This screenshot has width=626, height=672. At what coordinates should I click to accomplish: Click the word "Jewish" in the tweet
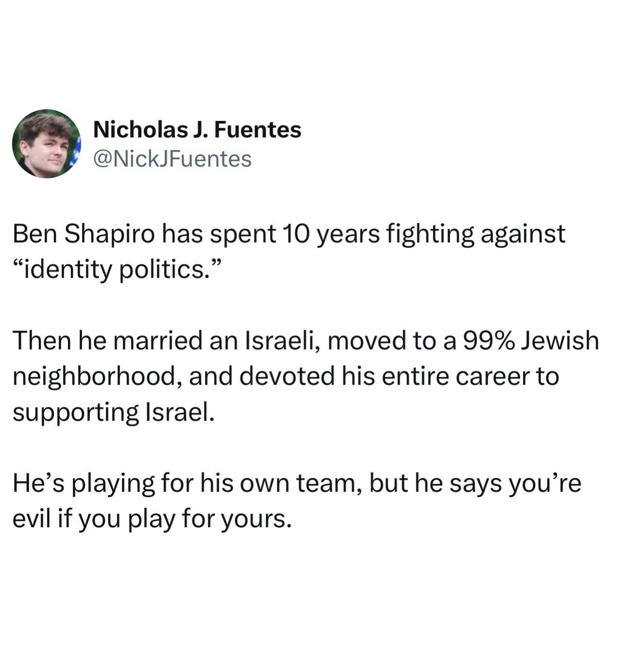pos(560,340)
